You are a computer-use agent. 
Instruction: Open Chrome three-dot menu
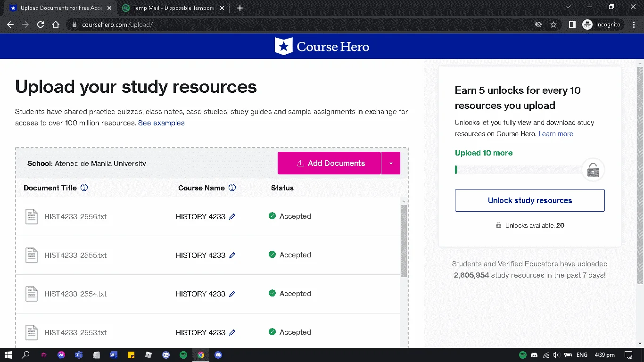[634, 25]
